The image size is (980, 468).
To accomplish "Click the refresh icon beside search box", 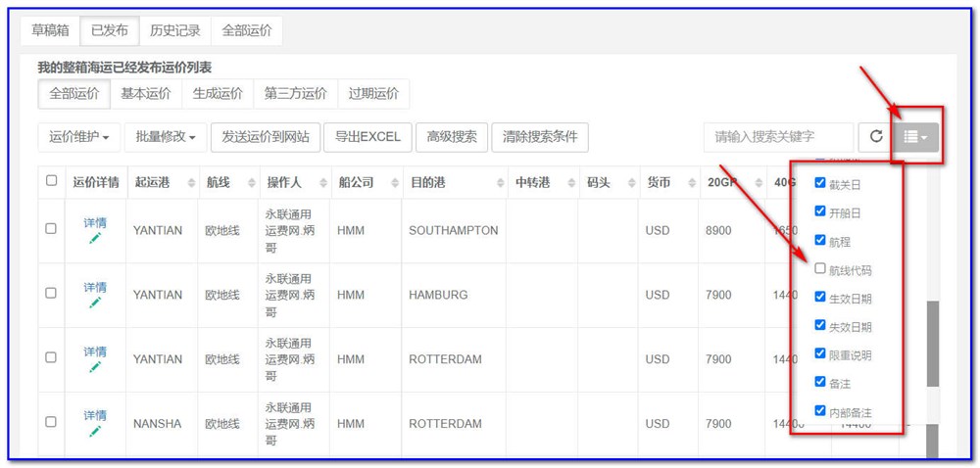I will pos(876,137).
